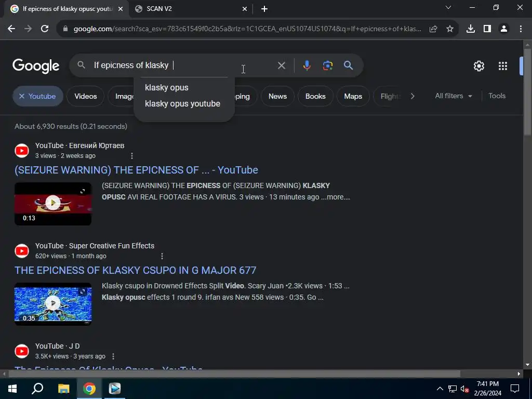
Task: Show hidden system tray icons
Action: [440, 389]
